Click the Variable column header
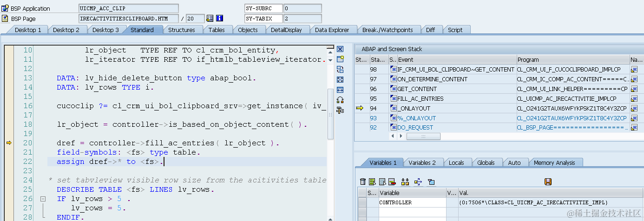This screenshot has height=221, width=644. pos(412,193)
